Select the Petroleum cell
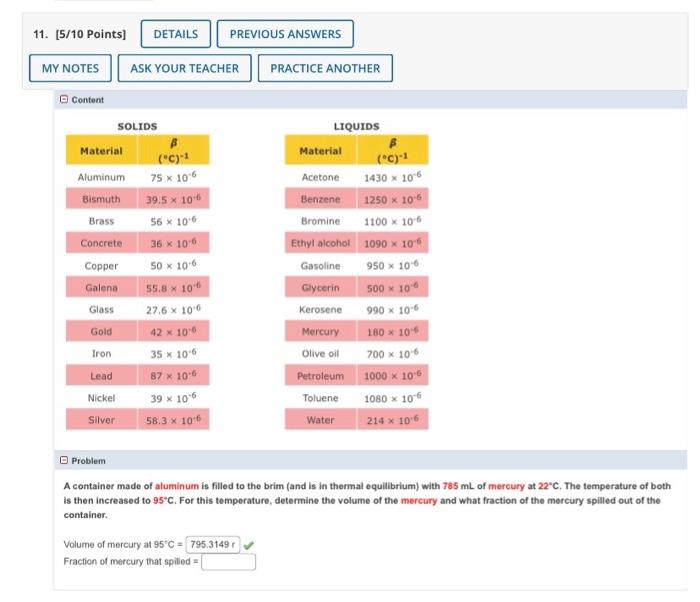 click(x=321, y=376)
